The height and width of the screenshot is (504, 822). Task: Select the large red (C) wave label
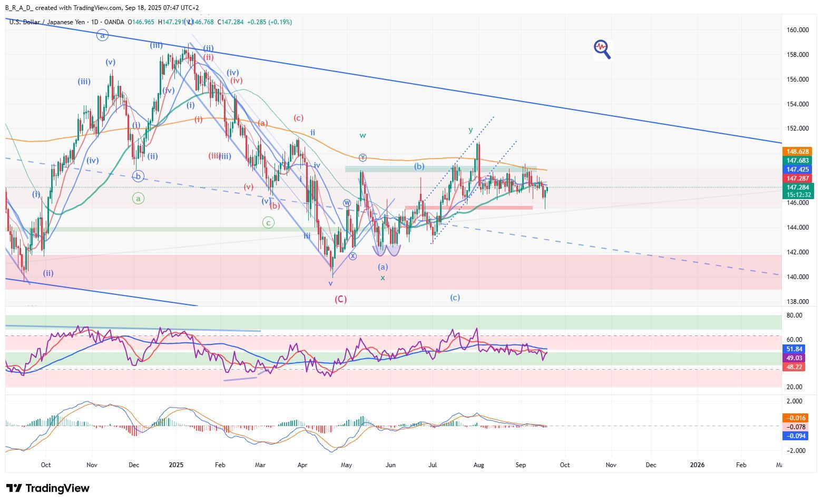click(341, 299)
